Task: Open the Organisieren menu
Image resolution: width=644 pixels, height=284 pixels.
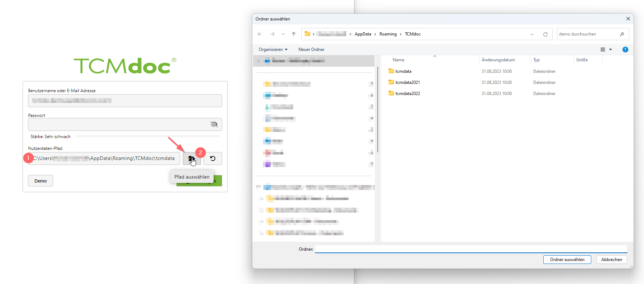Action: tap(273, 49)
